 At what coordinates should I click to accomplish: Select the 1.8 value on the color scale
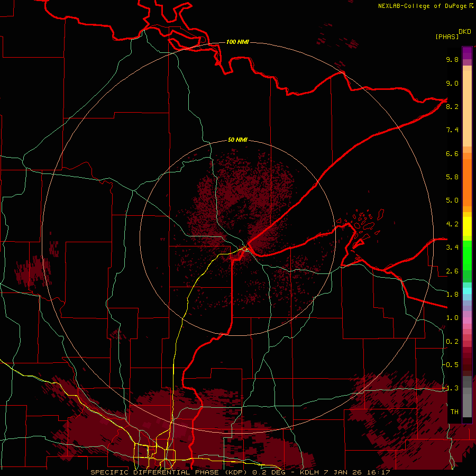[452, 295]
